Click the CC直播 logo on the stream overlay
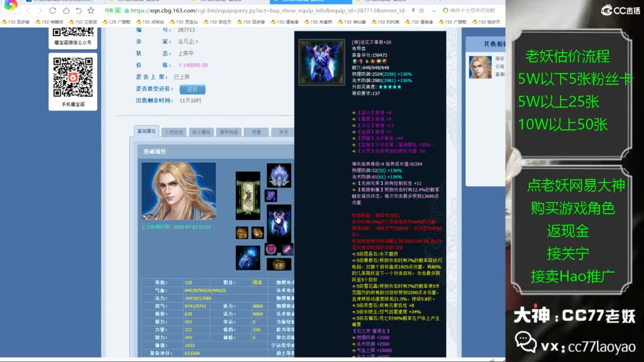The width and height of the screenshot is (644, 362). point(620,11)
